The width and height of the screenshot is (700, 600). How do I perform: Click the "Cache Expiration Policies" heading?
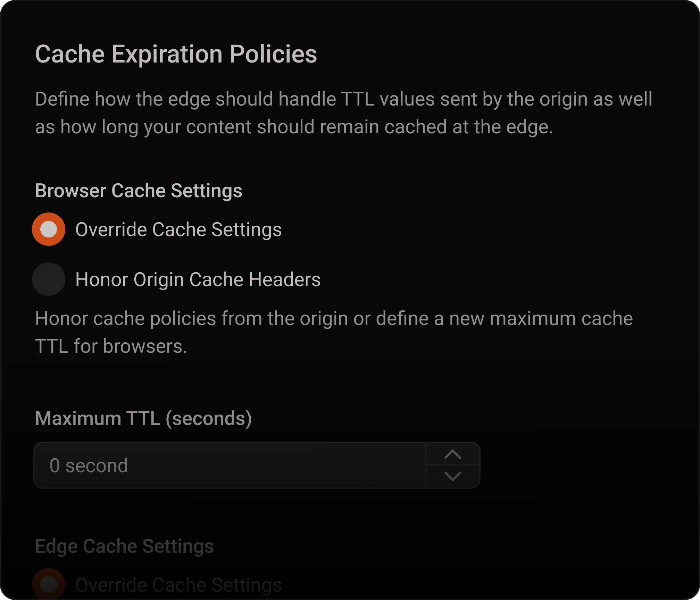coord(176,54)
